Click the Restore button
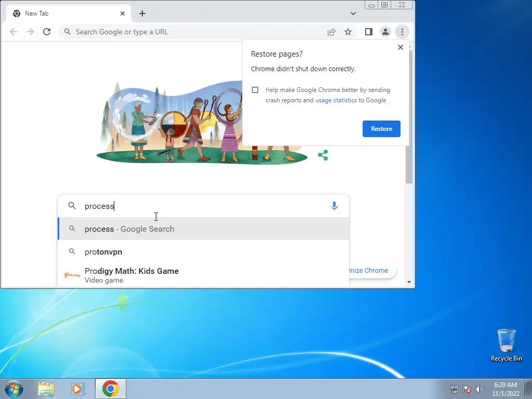The height and width of the screenshot is (399, 532). pos(381,129)
